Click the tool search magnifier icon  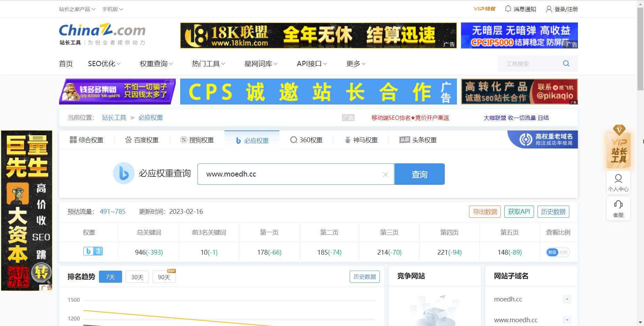coord(566,63)
